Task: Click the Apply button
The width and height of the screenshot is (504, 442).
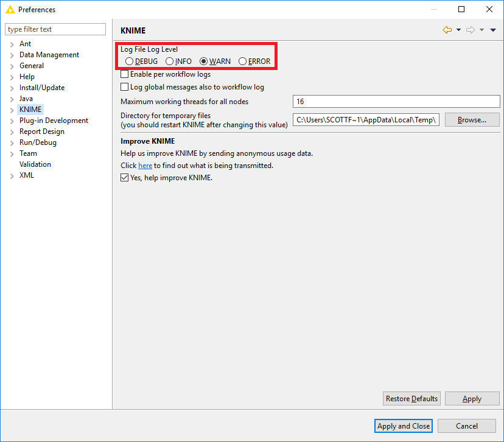Action: coord(472,399)
